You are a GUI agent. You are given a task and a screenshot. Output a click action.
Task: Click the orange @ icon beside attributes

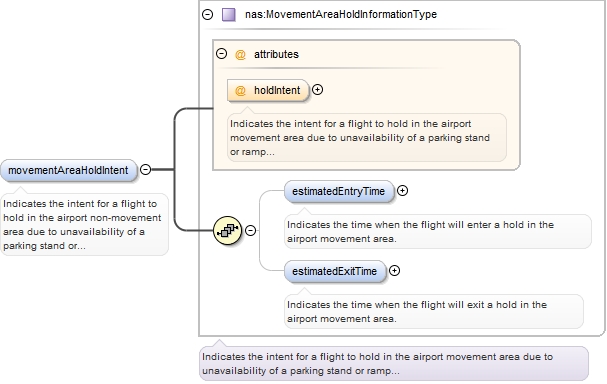(x=240, y=55)
